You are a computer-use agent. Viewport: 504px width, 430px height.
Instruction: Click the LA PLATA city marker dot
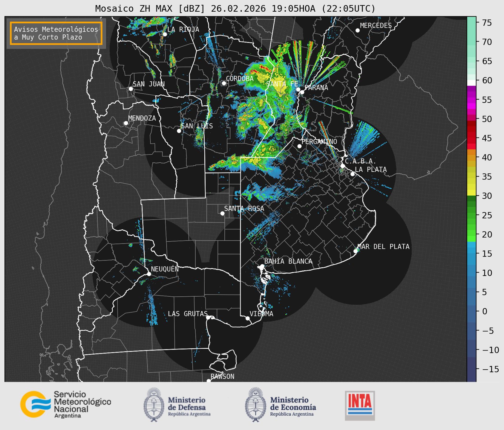coord(353,174)
